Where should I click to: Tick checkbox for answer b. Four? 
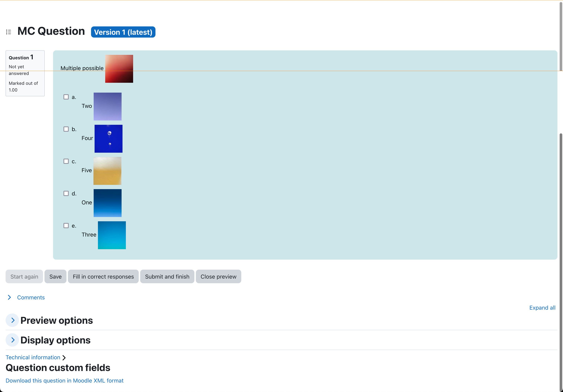click(66, 129)
